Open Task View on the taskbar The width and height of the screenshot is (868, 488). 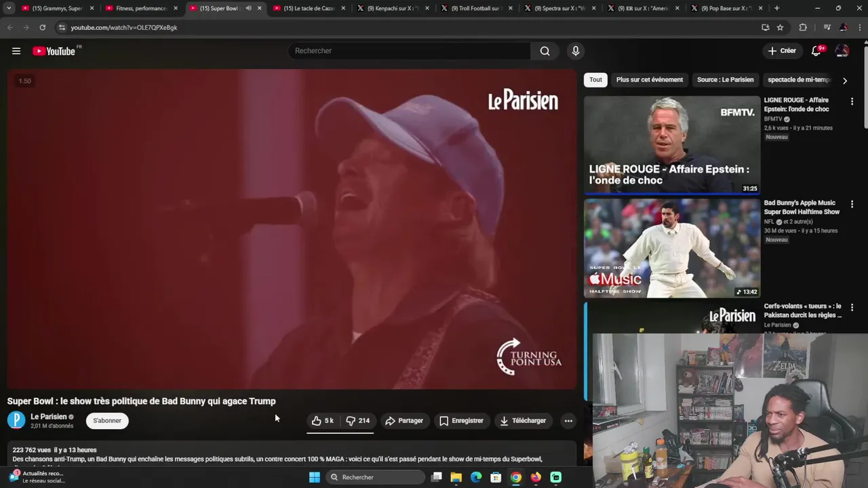click(437, 477)
